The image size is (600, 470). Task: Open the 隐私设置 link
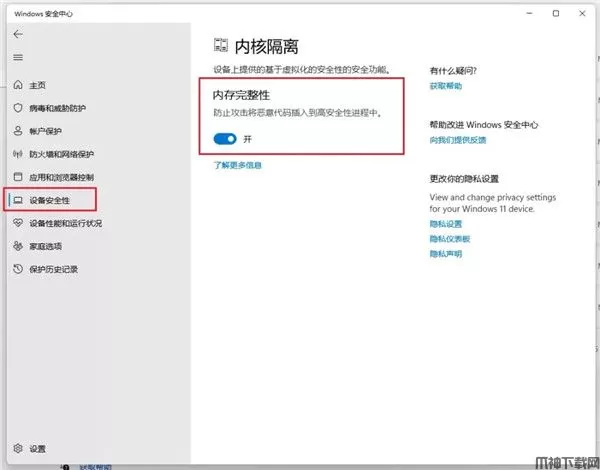[445, 224]
